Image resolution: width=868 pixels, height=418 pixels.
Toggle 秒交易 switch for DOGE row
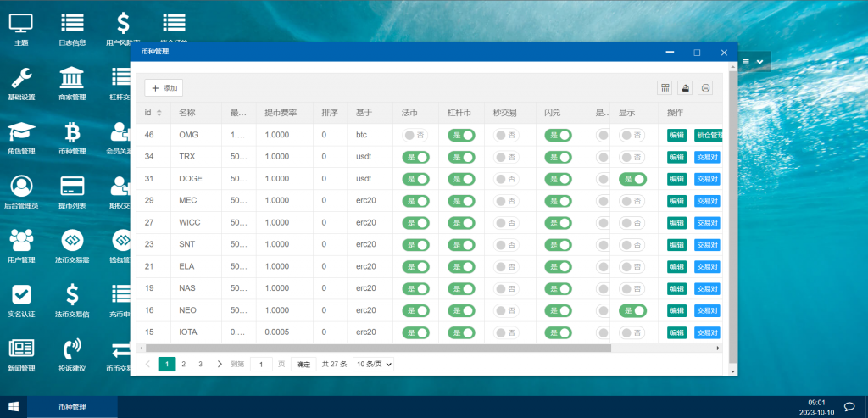pos(507,179)
